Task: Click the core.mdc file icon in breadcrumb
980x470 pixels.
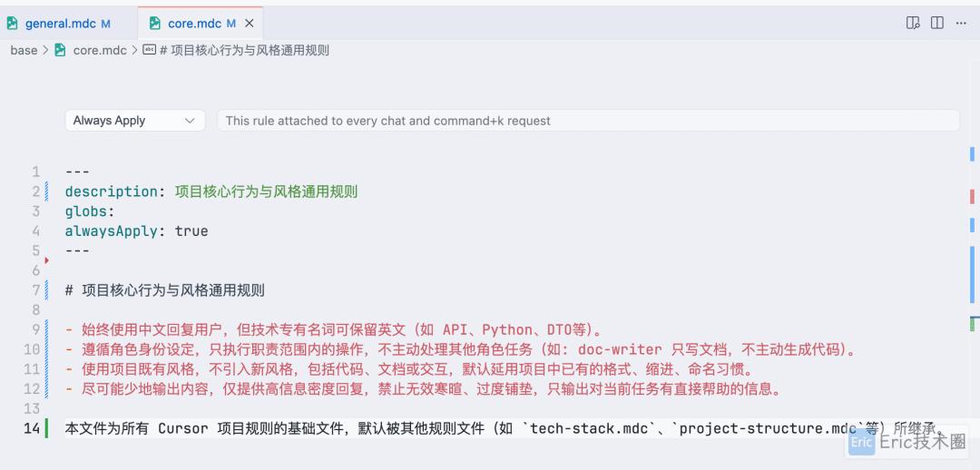Action: (x=61, y=51)
